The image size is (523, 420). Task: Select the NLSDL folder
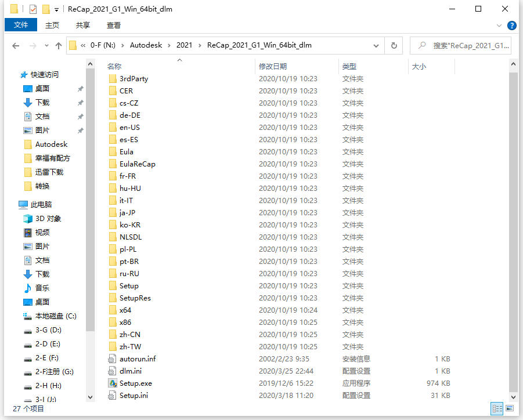click(131, 237)
